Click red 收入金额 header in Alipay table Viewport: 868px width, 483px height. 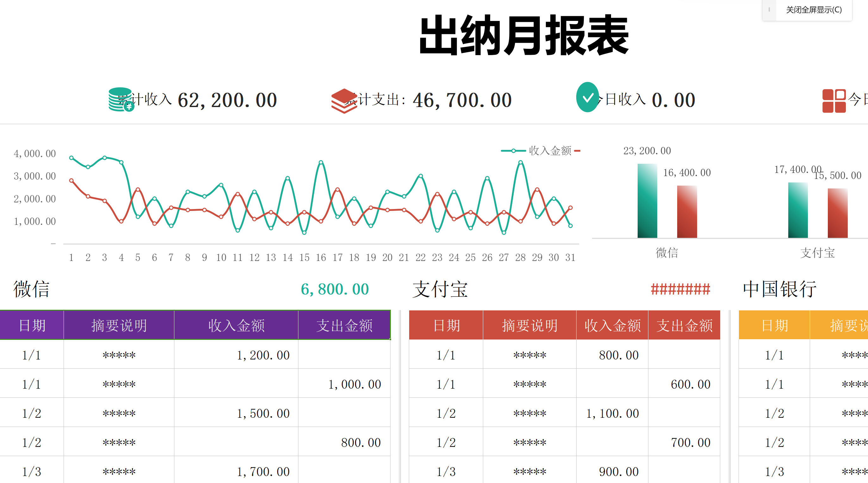(612, 325)
